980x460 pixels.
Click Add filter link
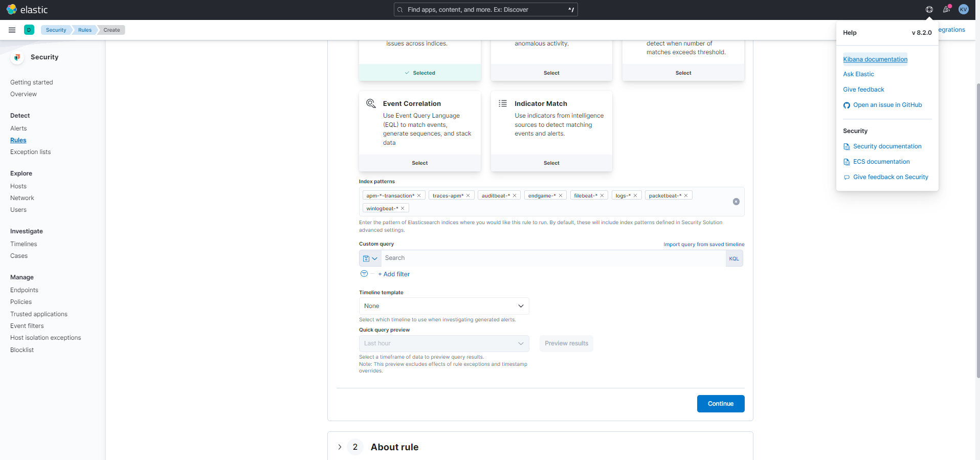tap(394, 274)
